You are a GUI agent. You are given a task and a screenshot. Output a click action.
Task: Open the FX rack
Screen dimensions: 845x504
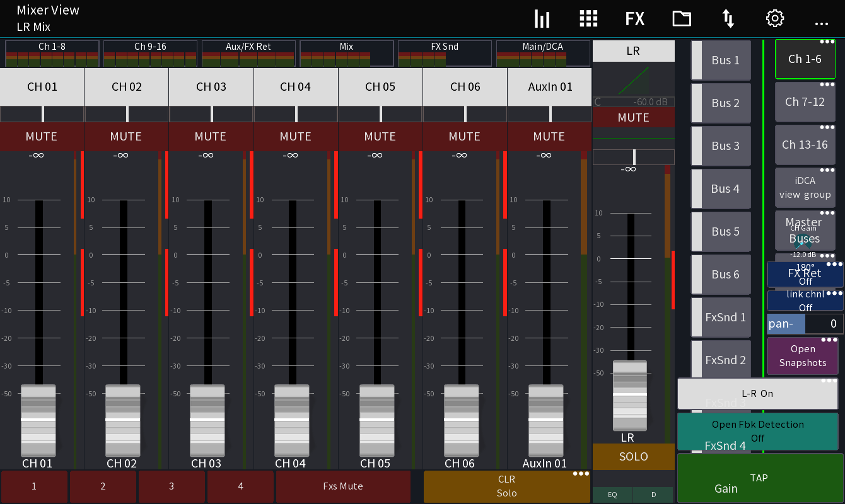[634, 19]
